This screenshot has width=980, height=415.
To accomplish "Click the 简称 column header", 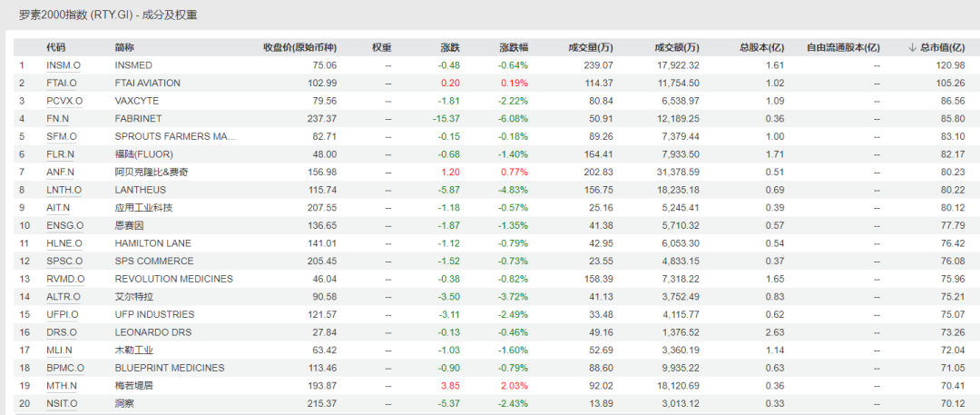I will tap(124, 47).
